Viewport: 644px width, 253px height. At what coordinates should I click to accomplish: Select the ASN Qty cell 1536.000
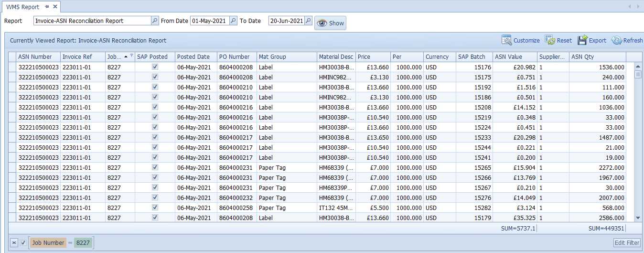tap(598, 67)
